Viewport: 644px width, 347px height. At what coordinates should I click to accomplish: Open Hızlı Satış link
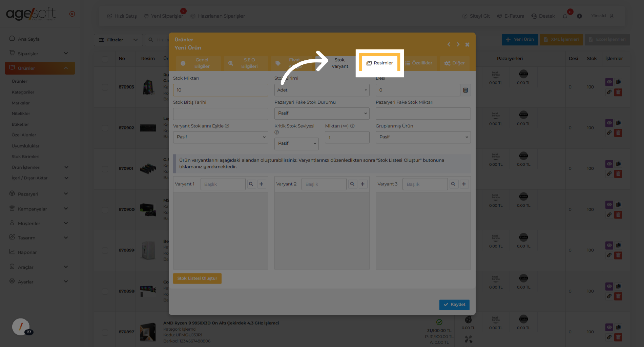coord(121,16)
